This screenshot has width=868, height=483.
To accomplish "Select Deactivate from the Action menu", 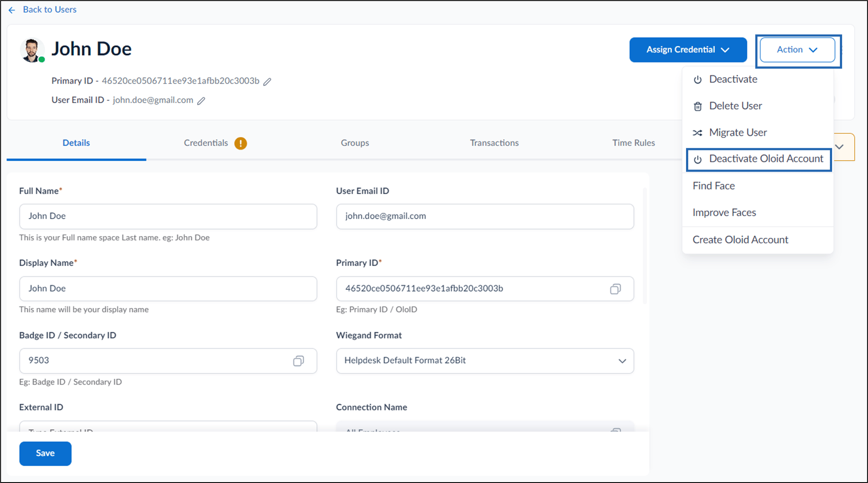I will coord(758,79).
